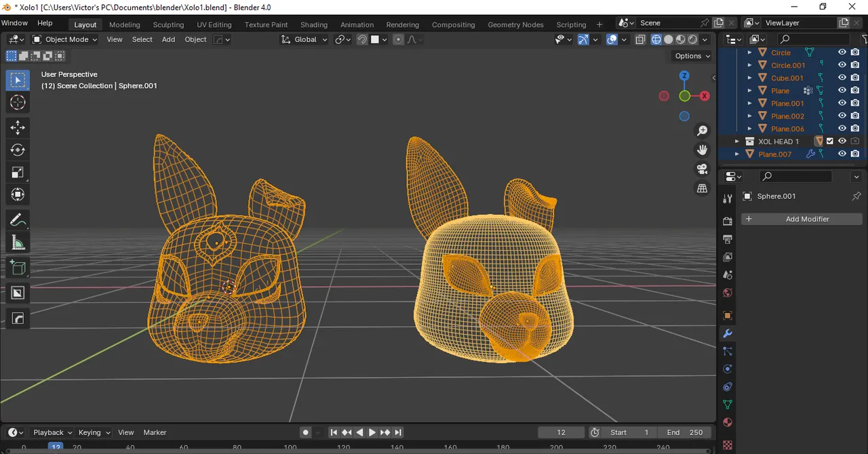The image size is (868, 454).
Task: Click the zoom magnifier viewport icon
Action: [703, 131]
